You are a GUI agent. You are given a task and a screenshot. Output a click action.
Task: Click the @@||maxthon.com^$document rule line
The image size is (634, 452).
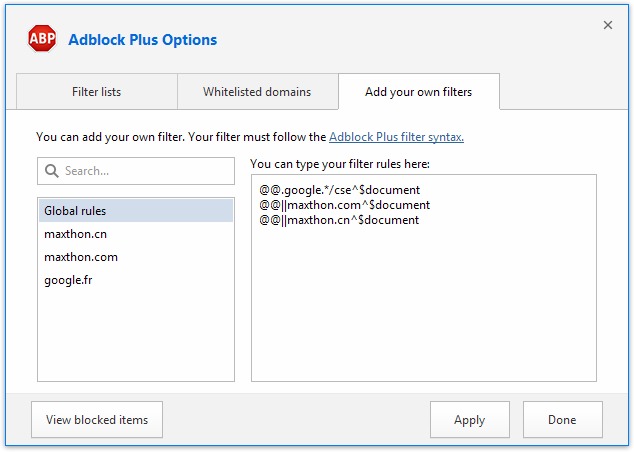(344, 205)
